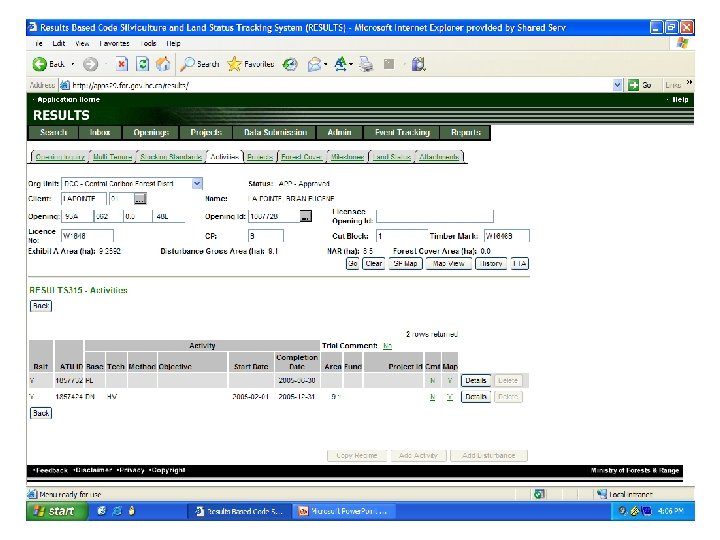Click the green Go arrow icon
Screen dimensions: 720x540
pyautogui.click(x=633, y=85)
